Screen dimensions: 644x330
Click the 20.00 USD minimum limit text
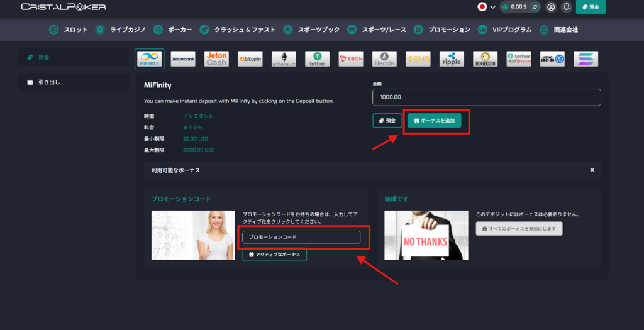(x=196, y=139)
